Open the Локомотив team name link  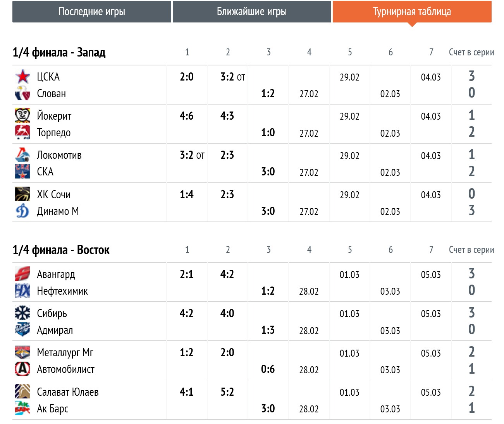coord(59,155)
